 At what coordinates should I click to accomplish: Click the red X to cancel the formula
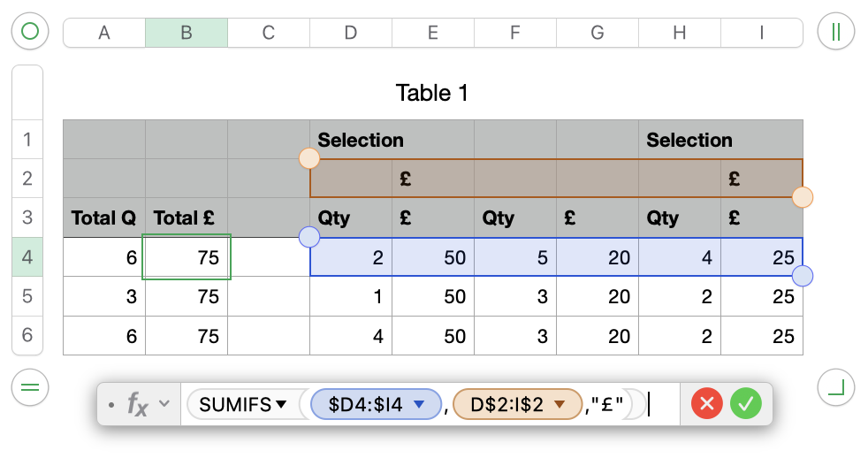(706, 405)
